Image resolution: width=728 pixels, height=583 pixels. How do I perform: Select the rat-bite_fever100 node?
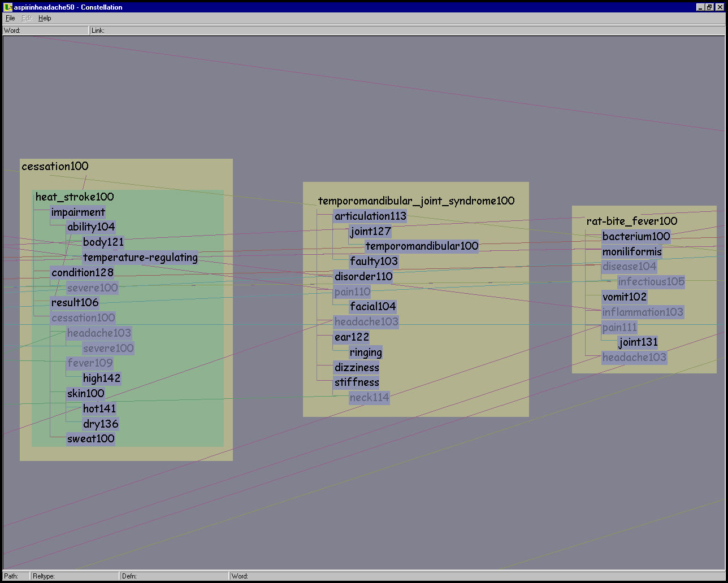[631, 221]
